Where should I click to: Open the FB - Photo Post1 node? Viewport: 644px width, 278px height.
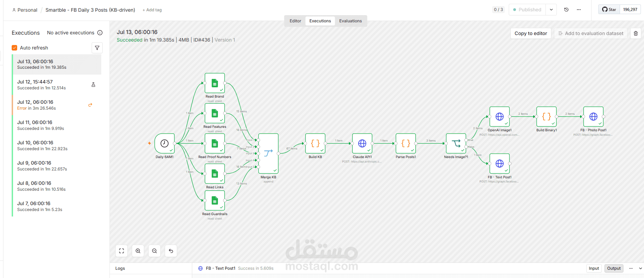(x=593, y=116)
